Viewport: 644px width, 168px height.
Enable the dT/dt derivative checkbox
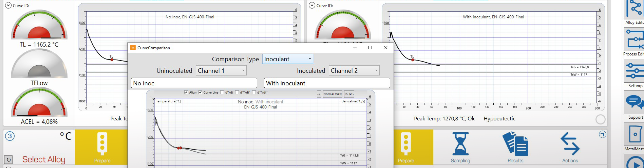click(x=222, y=93)
